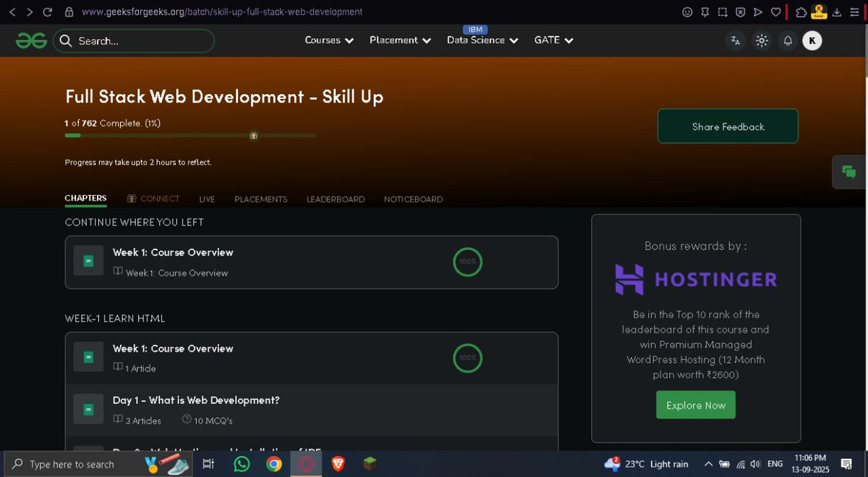This screenshot has width=868, height=477.
Task: Switch to the PLACEMENTS tab
Action: click(x=260, y=199)
